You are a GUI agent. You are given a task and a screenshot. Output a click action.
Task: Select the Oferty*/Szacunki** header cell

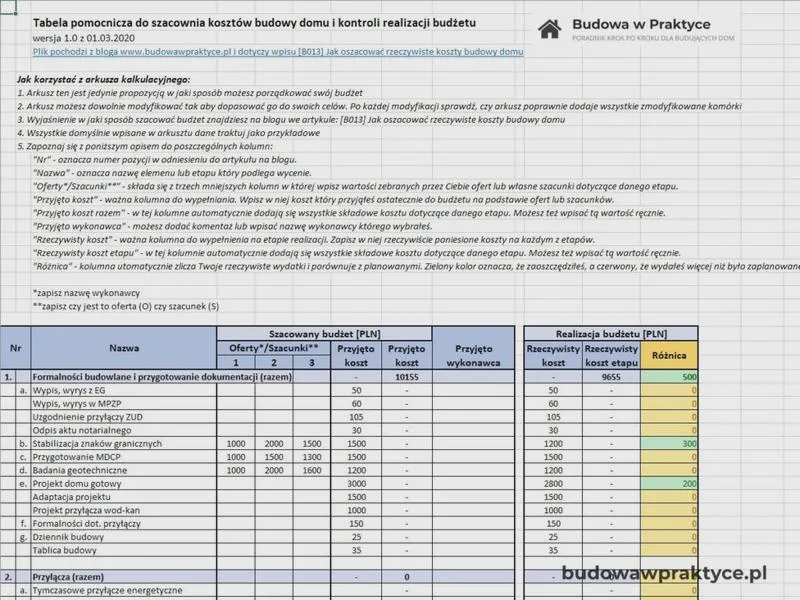pos(273,348)
